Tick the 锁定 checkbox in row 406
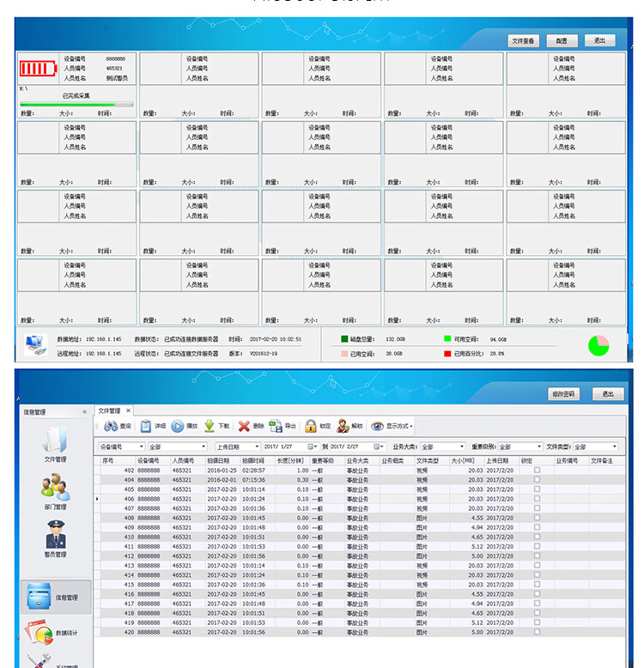Viewport: 644px width, 668px height. tap(537, 499)
